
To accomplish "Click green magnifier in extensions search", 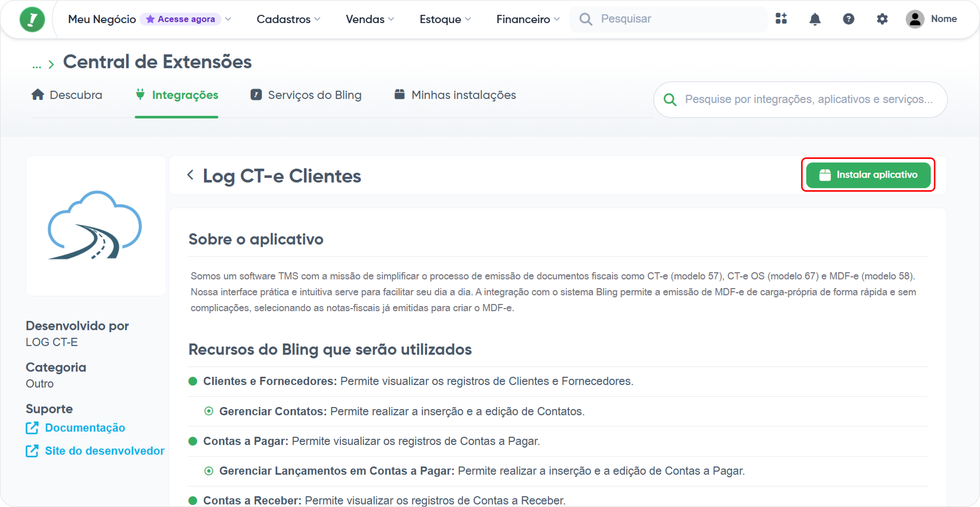I will 670,100.
